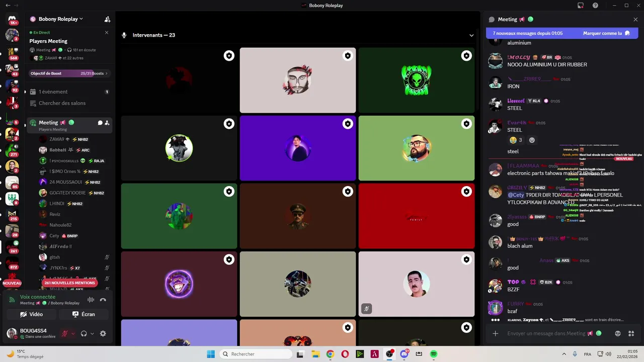This screenshot has width=644, height=362.
Task: Click muted mic icon on speaker tile
Action: point(367,309)
